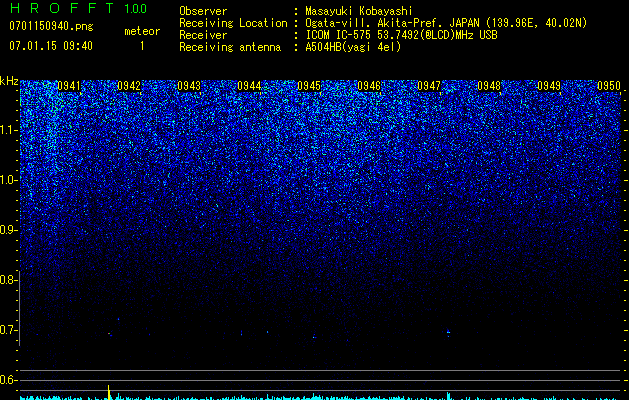Select the filename 0701150940.png
This screenshot has width=629, height=400.
(x=51, y=26)
